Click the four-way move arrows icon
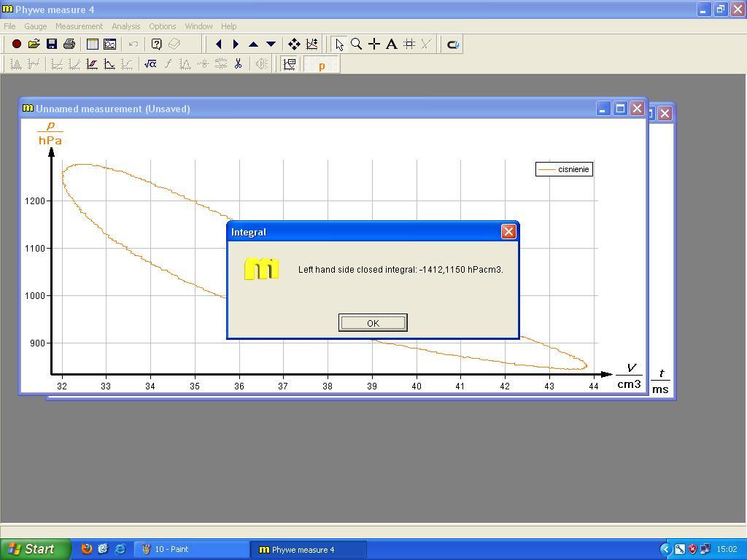 [294, 44]
